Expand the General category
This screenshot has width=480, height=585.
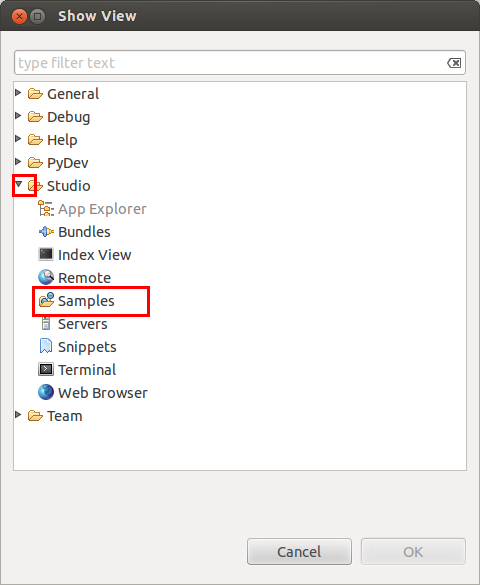coord(18,93)
